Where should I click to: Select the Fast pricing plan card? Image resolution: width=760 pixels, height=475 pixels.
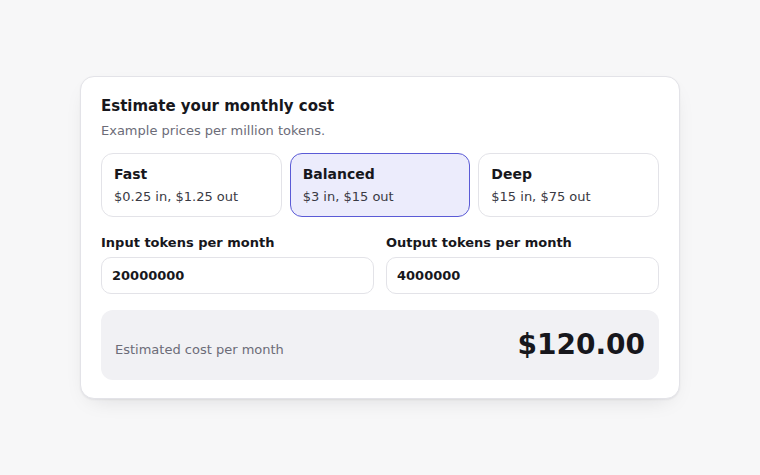[x=191, y=185]
